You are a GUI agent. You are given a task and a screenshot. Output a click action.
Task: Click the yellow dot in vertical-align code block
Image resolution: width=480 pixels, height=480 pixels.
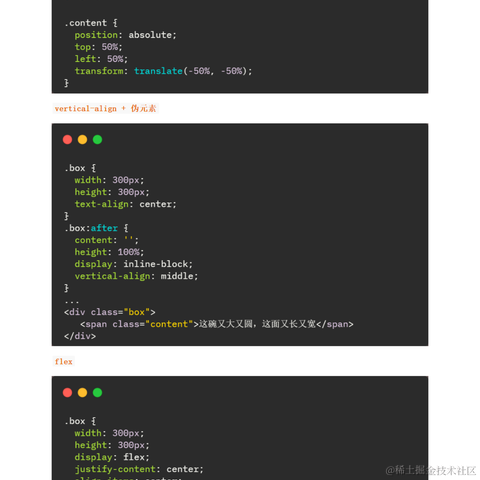(x=82, y=139)
